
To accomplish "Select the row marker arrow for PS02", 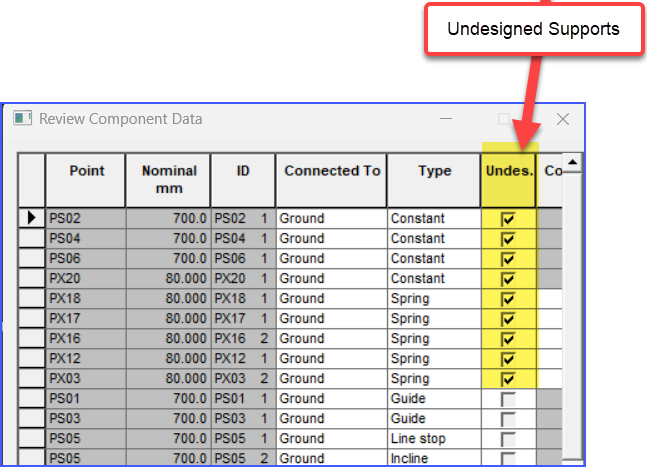I will 31,218.
